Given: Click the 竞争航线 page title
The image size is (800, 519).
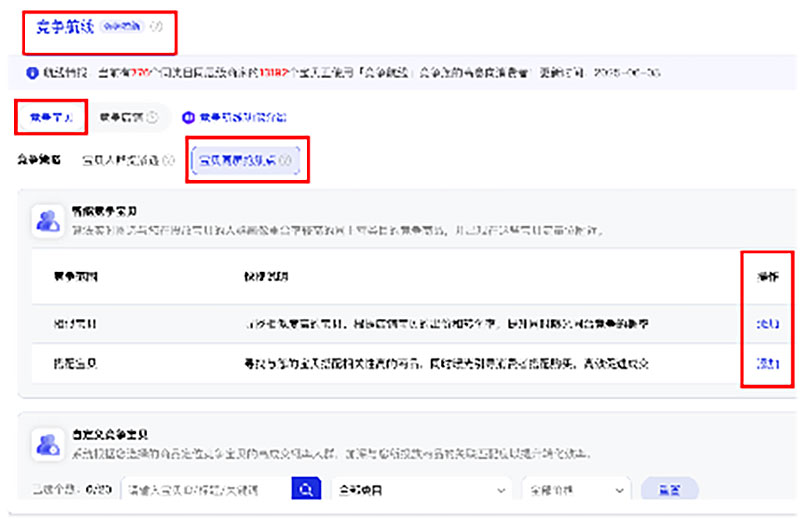Looking at the screenshot, I should coord(65,26).
